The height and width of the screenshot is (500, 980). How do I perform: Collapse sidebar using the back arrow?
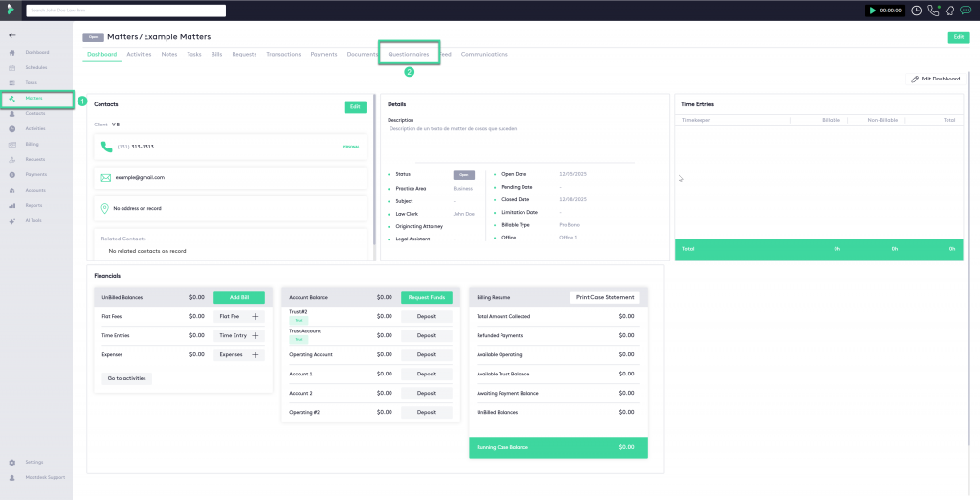tap(11, 35)
